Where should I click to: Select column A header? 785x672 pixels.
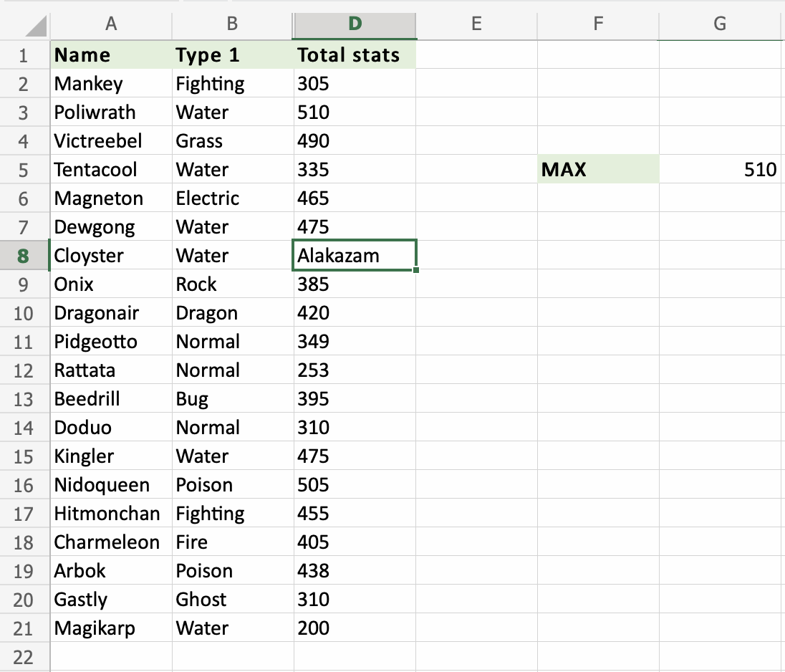pos(110,24)
